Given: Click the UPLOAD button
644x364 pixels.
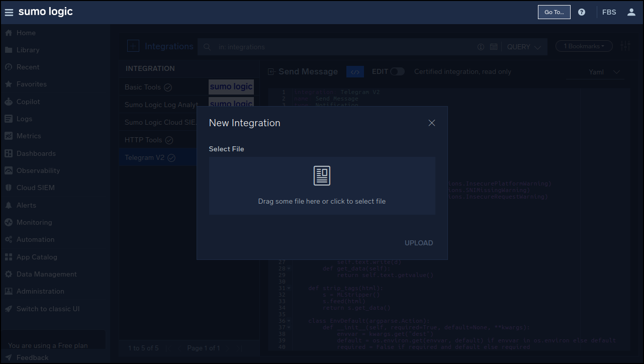Looking at the screenshot, I should pyautogui.click(x=418, y=243).
